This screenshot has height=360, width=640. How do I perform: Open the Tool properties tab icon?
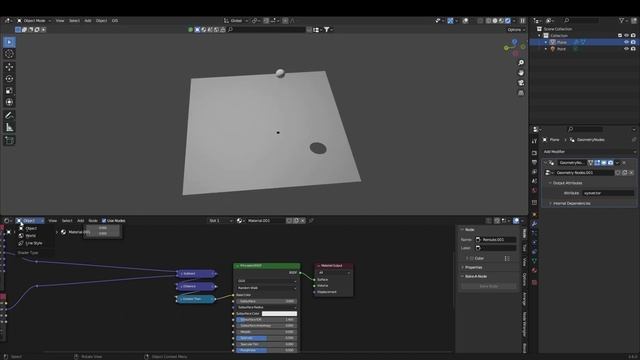click(534, 141)
